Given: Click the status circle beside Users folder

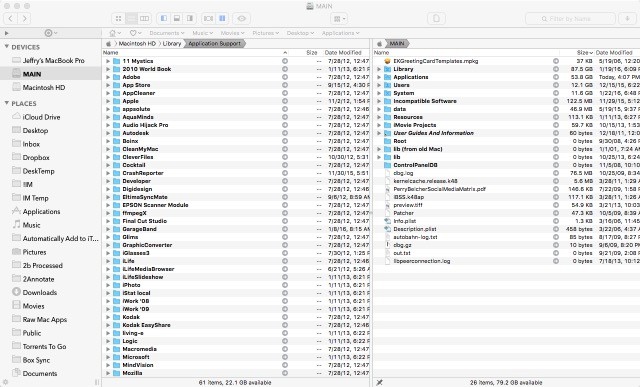Looking at the screenshot, I should click(556, 85).
